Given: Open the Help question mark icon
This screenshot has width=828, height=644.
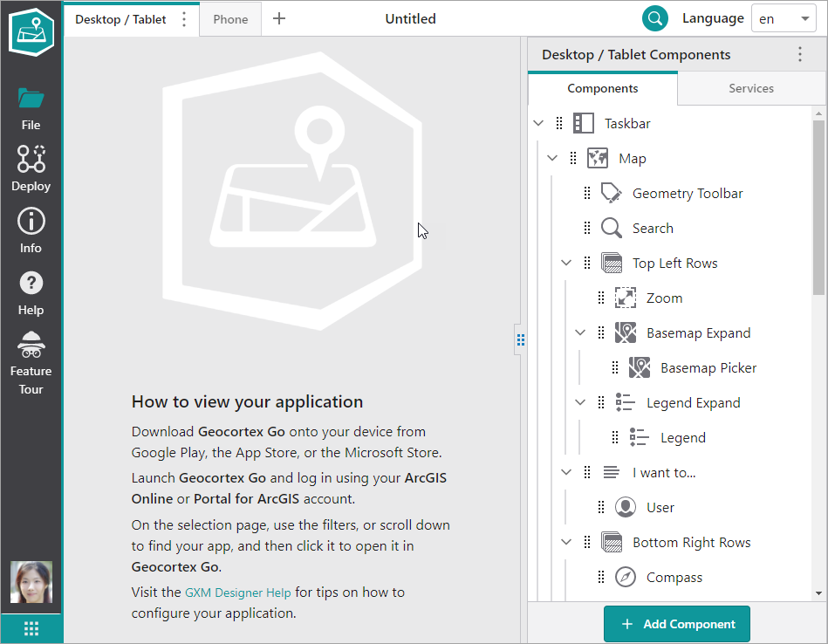Looking at the screenshot, I should (x=31, y=284).
